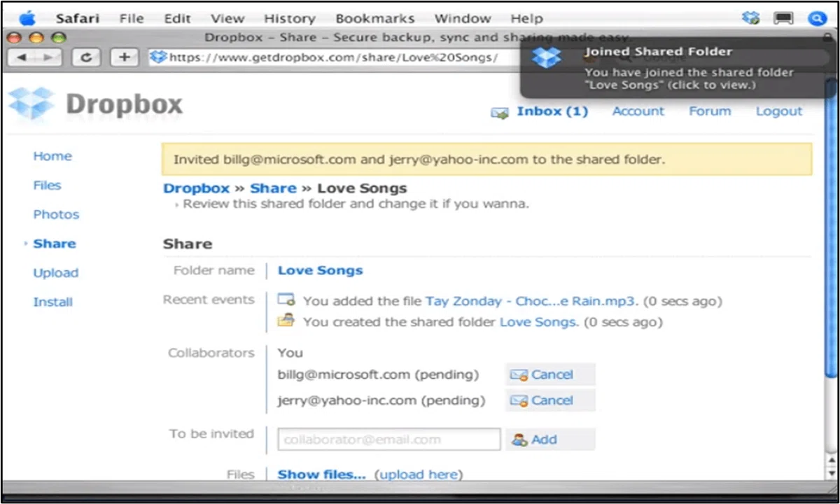The height and width of the screenshot is (504, 840).
Task: Reload the page
Action: tap(86, 57)
